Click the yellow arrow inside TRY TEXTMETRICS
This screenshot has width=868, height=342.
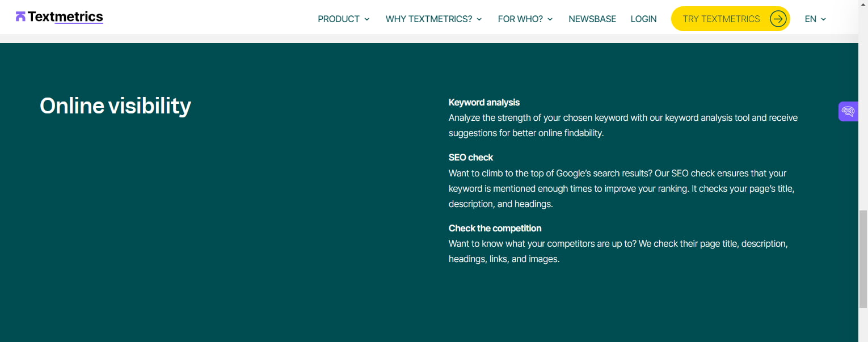(777, 19)
